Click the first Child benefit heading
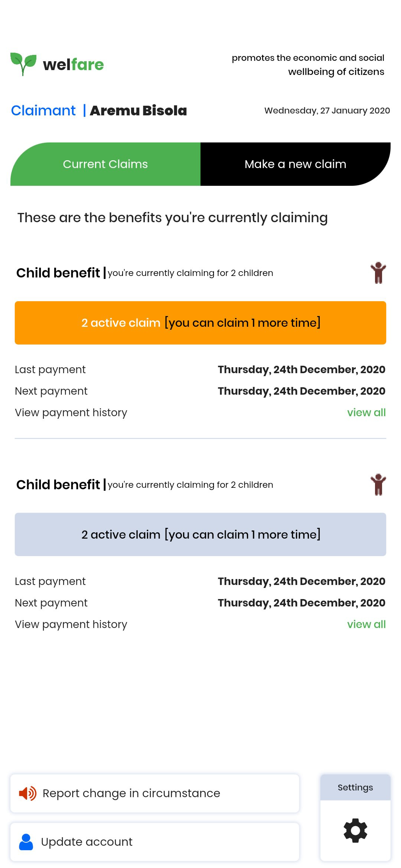Screen dimensions: 401x868 [x=58, y=273]
